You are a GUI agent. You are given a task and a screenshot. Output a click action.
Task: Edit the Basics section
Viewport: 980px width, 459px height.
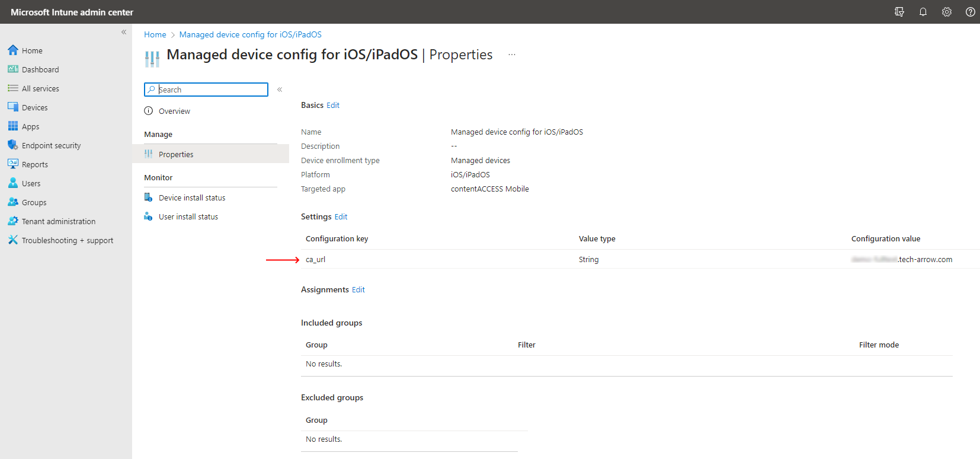(333, 105)
